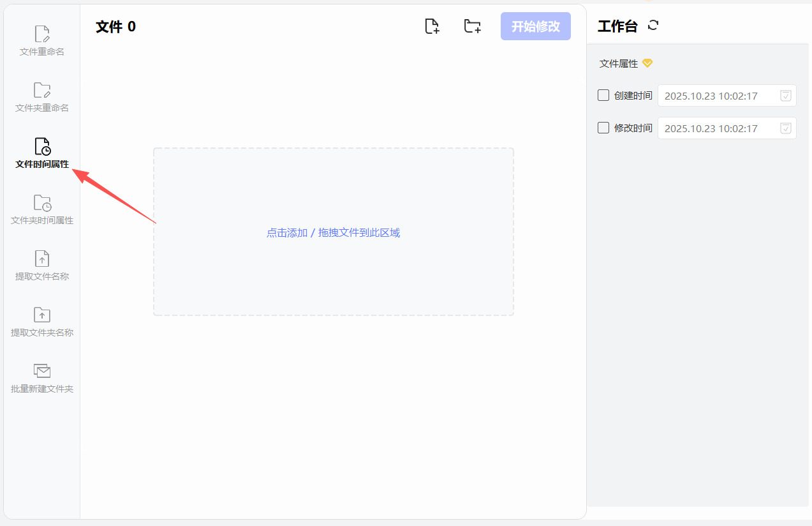
Task: Focus the 修改时间 date field
Action: point(727,128)
